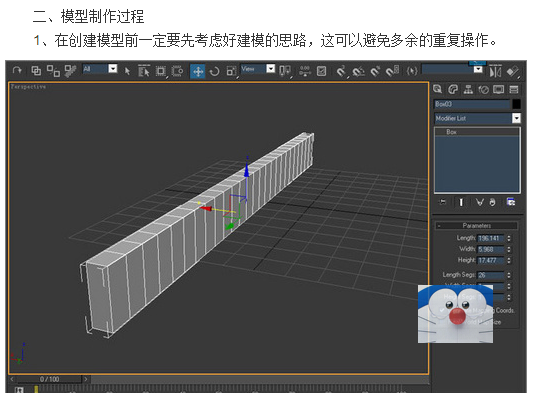Activate the Select and Rotate tool
Viewport: 543px width, 393px height.
point(215,71)
